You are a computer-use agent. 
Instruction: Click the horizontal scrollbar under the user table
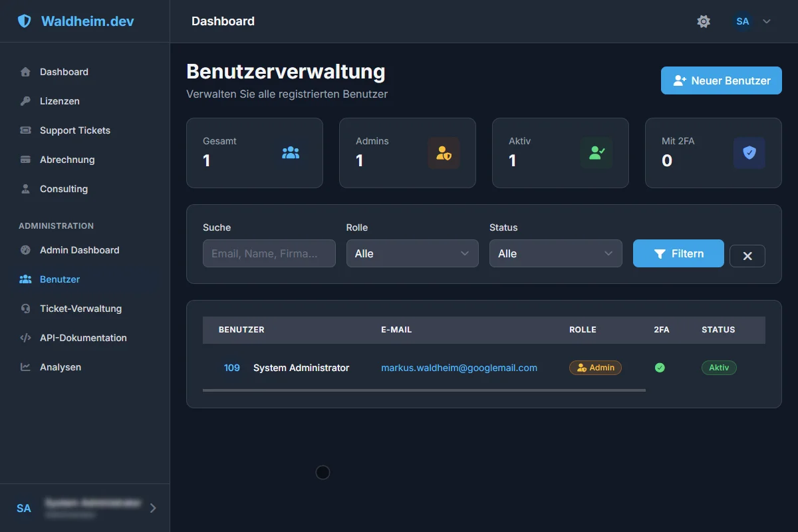coord(424,390)
